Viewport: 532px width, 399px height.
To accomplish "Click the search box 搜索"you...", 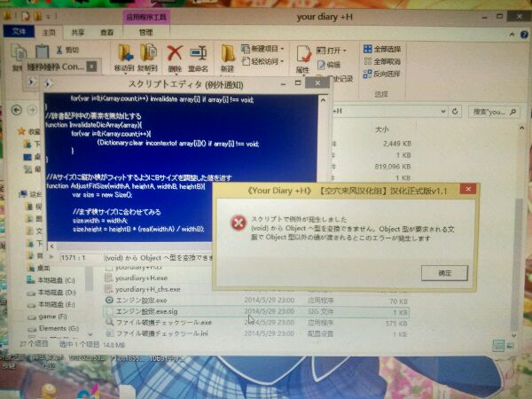I will [x=494, y=112].
